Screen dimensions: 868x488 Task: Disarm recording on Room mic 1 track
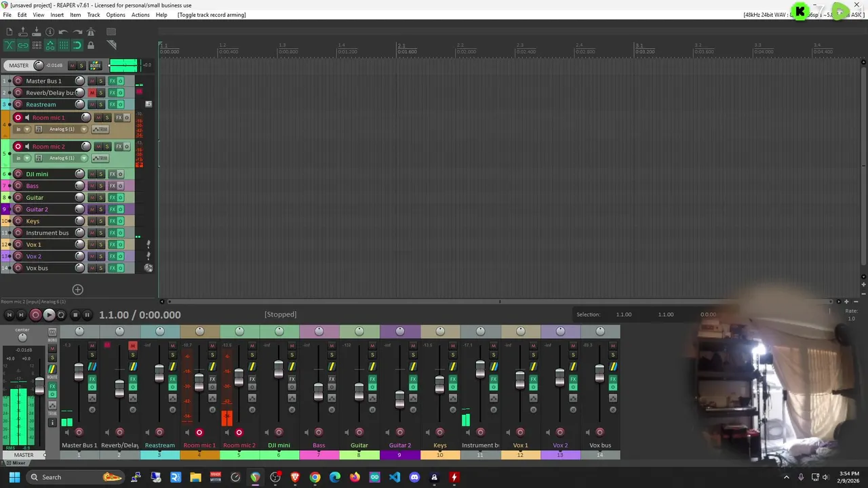pos(18,118)
